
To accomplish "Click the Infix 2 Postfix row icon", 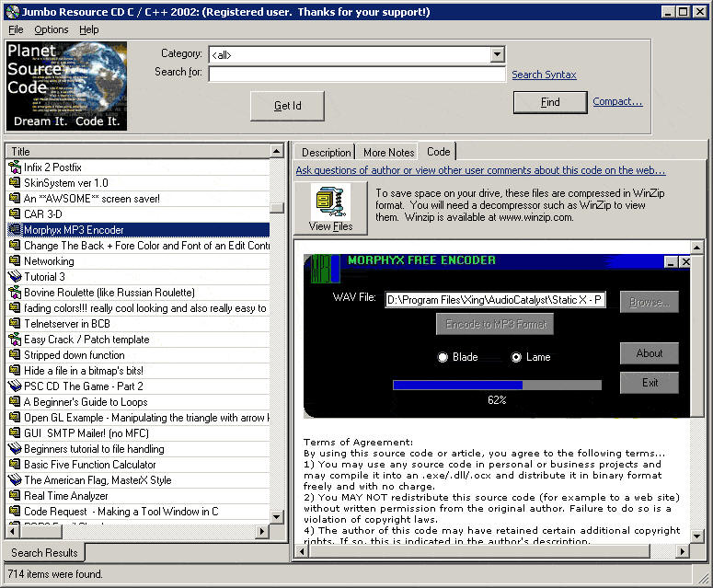I will (15, 167).
